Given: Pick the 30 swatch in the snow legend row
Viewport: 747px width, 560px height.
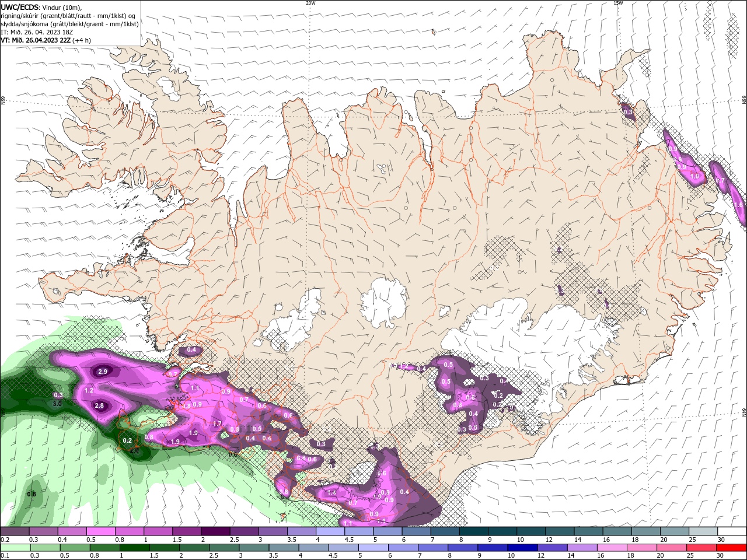Looking at the screenshot, I should point(732,531).
